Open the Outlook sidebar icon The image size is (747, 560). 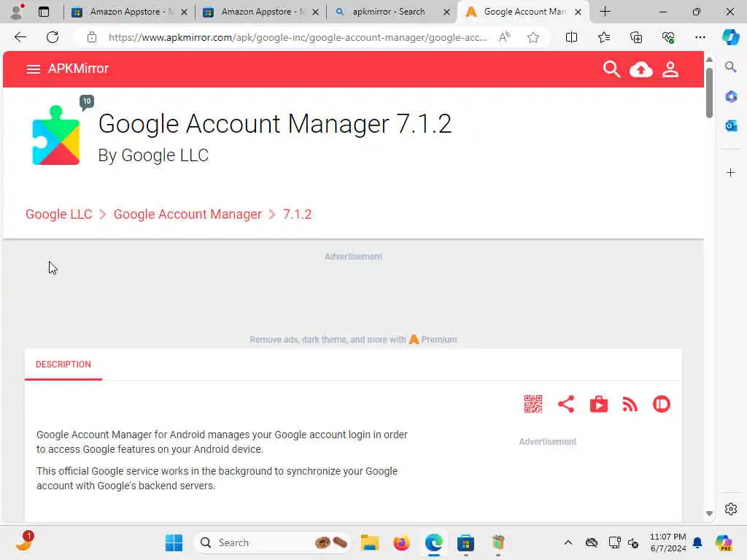pos(731,125)
